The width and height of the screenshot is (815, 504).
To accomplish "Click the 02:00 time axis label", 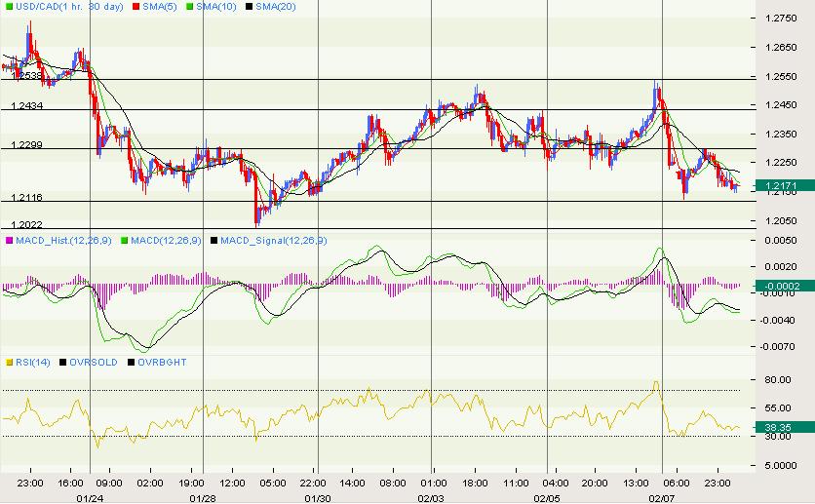I will (150, 484).
